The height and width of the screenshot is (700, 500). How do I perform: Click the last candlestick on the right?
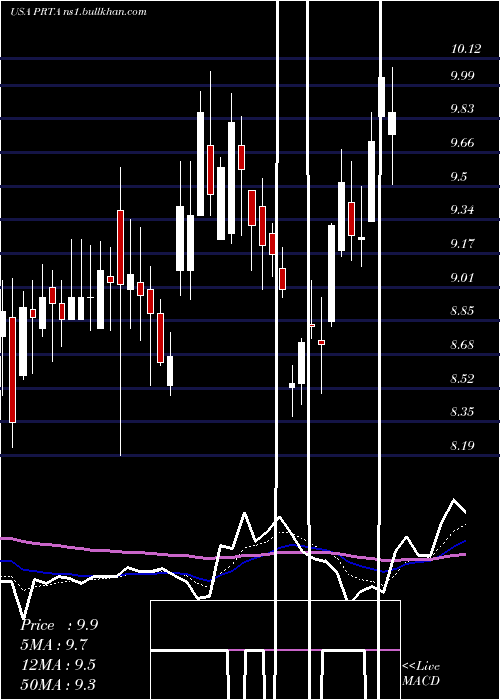click(392, 124)
